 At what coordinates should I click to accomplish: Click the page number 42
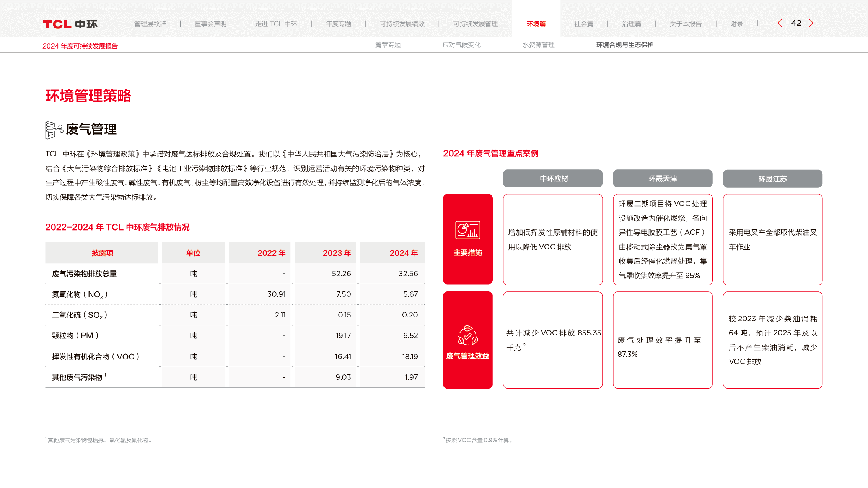click(x=796, y=23)
